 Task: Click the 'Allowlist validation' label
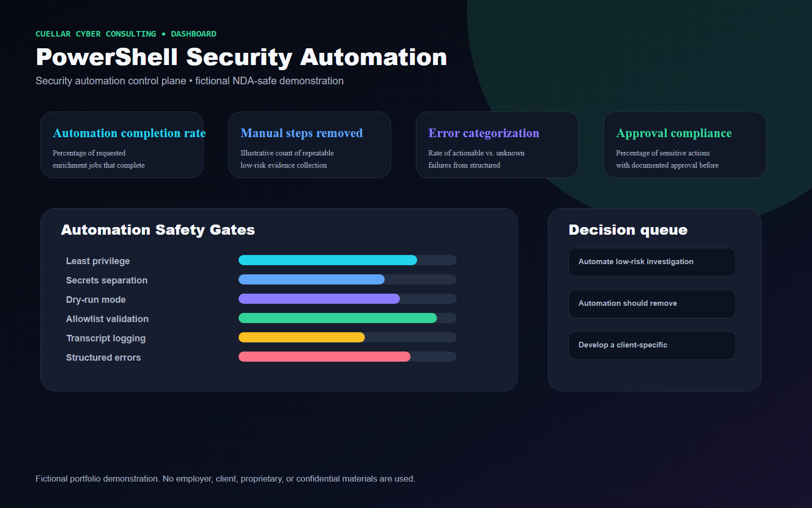107,319
